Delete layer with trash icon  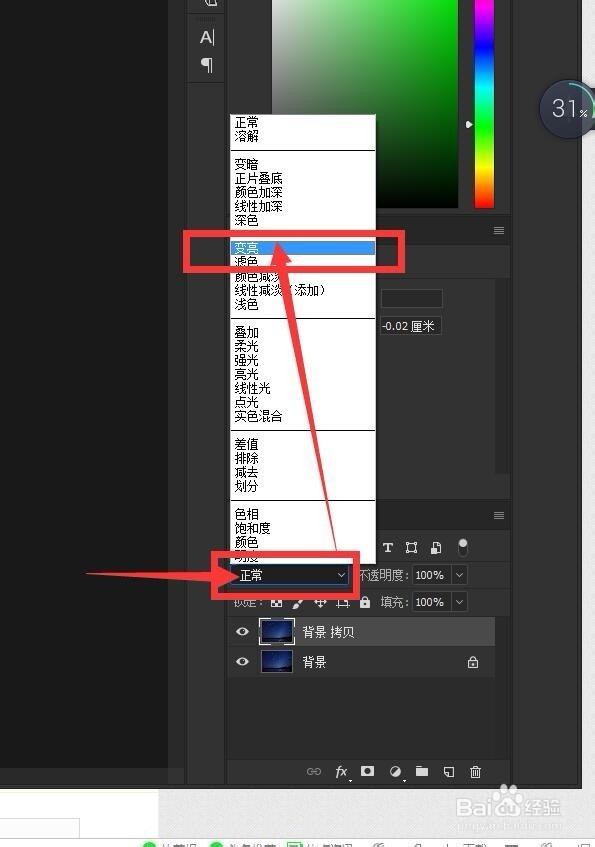click(475, 772)
